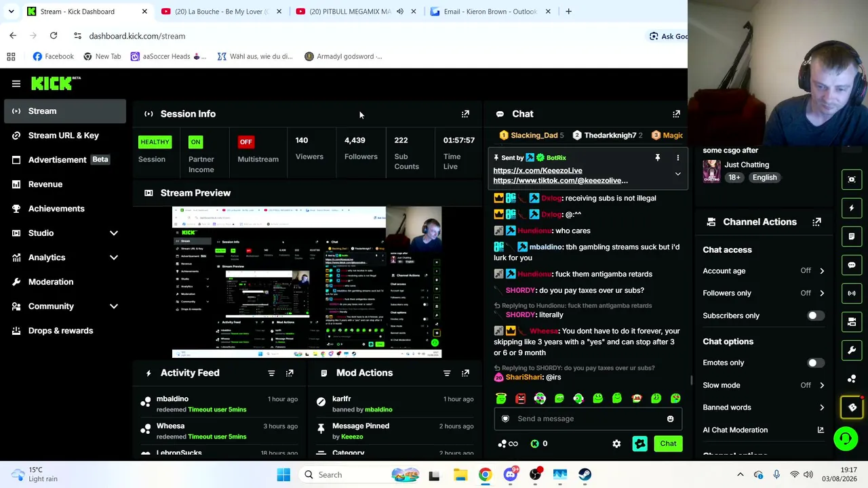The width and height of the screenshot is (868, 488).
Task: Open Account age setting
Action: [764, 271]
